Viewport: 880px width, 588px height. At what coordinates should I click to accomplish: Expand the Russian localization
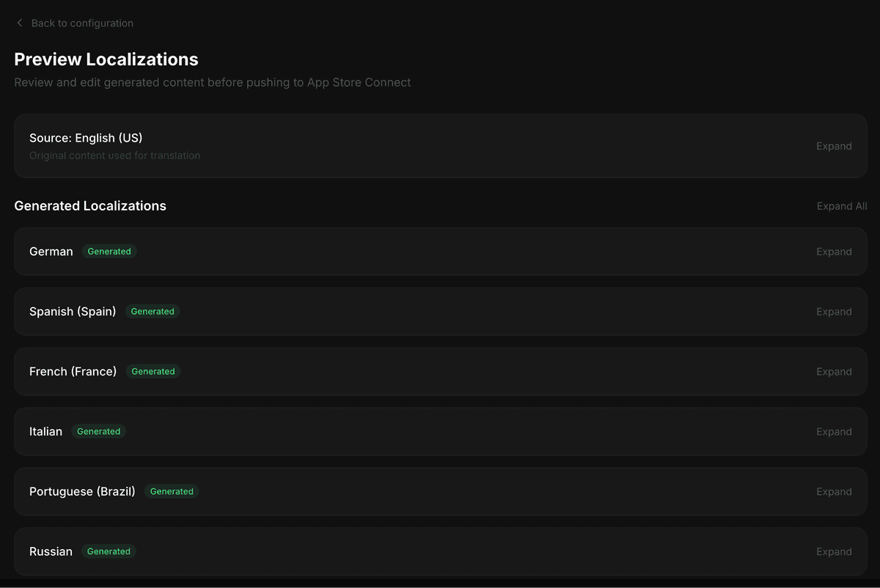pos(834,552)
